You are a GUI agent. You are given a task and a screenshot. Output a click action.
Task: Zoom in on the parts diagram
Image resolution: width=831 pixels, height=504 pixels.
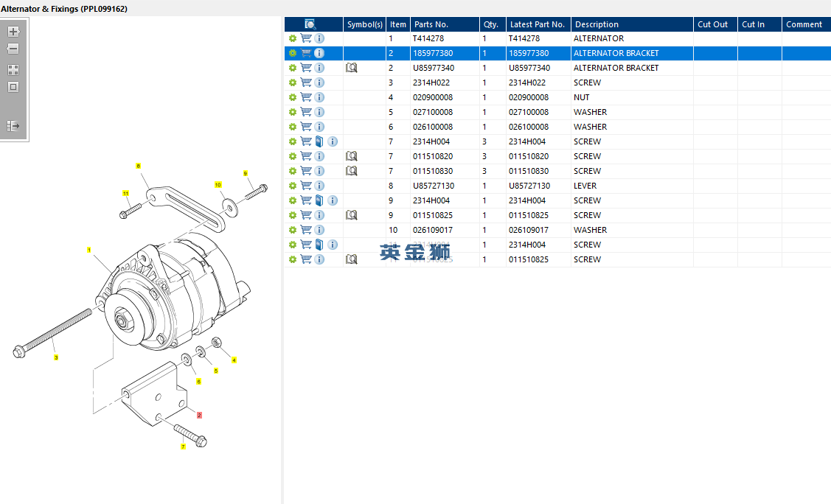click(13, 32)
